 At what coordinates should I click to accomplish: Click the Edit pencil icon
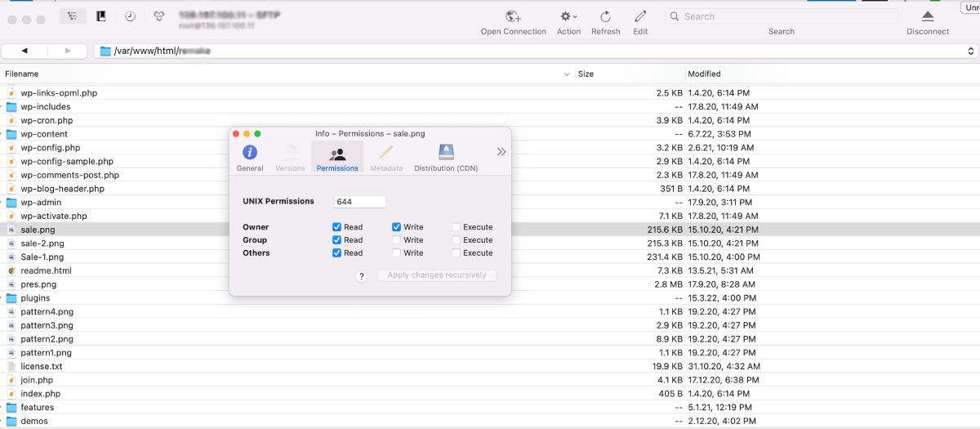640,16
